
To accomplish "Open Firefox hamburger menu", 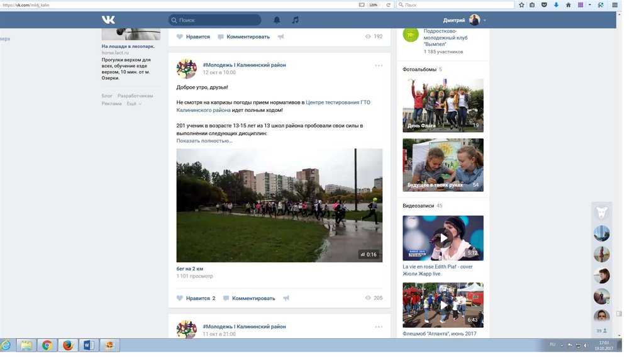I will pos(614,5).
